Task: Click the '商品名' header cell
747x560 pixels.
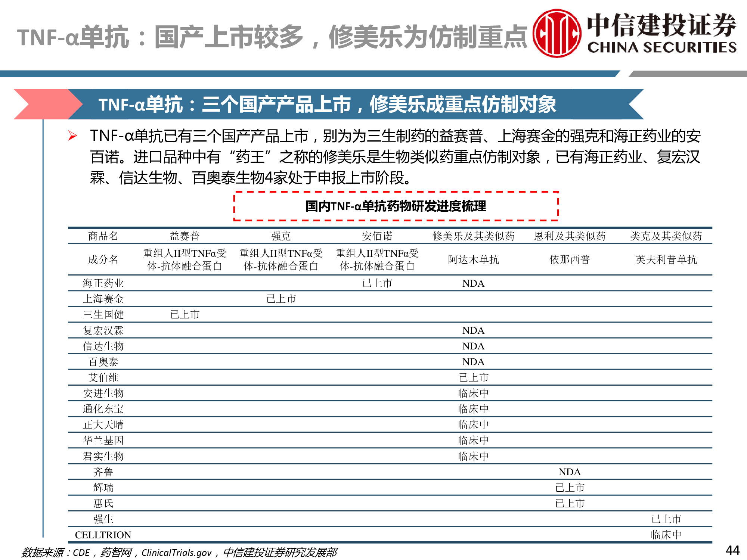Action: tap(103, 236)
